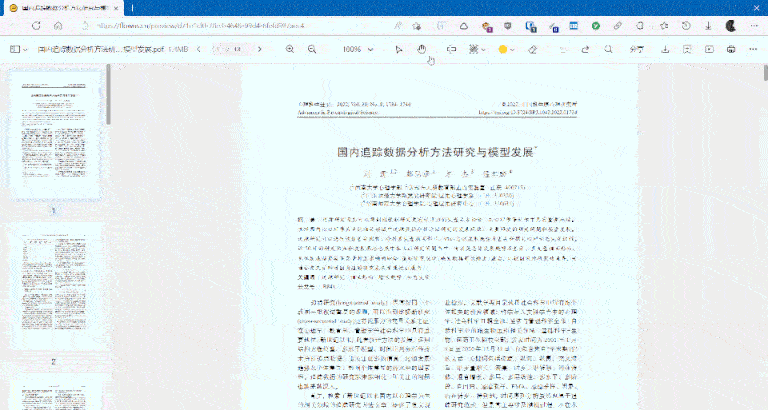
Task: Go to the previous PDF page
Action: [199, 49]
